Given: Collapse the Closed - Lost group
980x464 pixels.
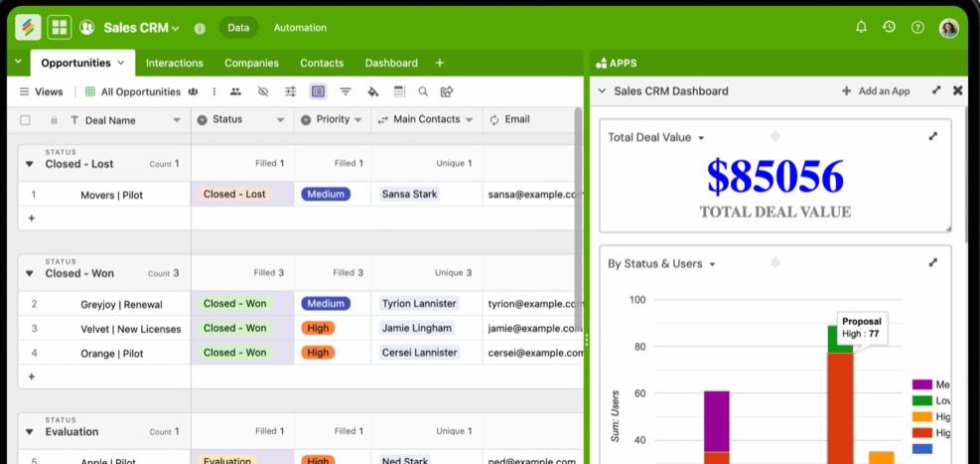Looking at the screenshot, I should [30, 164].
